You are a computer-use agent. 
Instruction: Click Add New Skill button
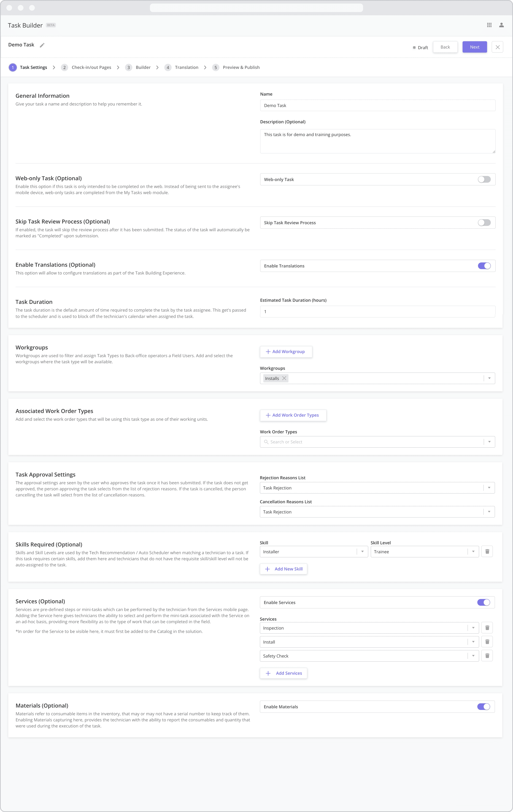283,569
